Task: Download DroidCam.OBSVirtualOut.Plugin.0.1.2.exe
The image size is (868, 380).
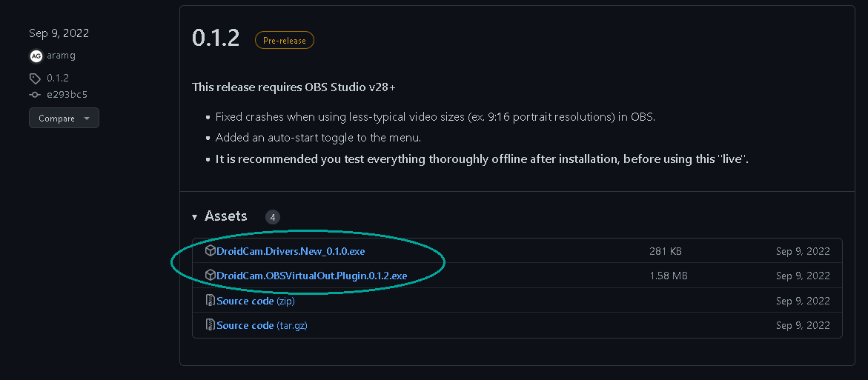Action: pyautogui.click(x=311, y=276)
